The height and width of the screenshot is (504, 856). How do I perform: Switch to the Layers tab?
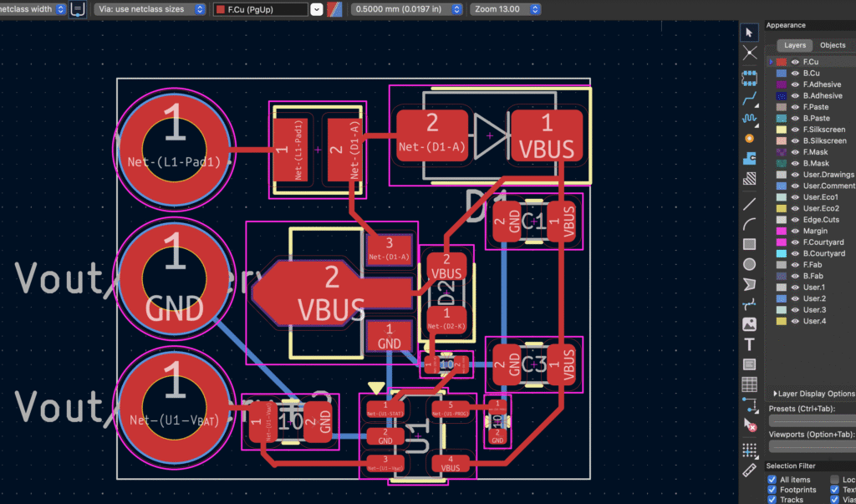coord(794,45)
